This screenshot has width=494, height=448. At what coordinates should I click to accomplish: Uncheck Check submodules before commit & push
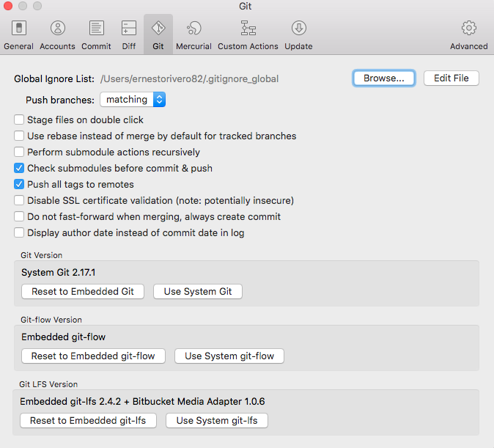(19, 168)
